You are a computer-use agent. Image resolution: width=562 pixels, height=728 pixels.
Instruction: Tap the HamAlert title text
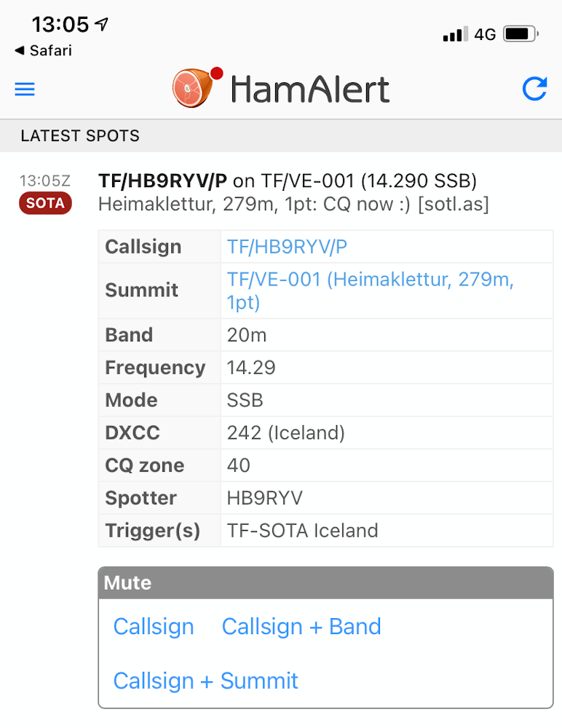click(310, 89)
